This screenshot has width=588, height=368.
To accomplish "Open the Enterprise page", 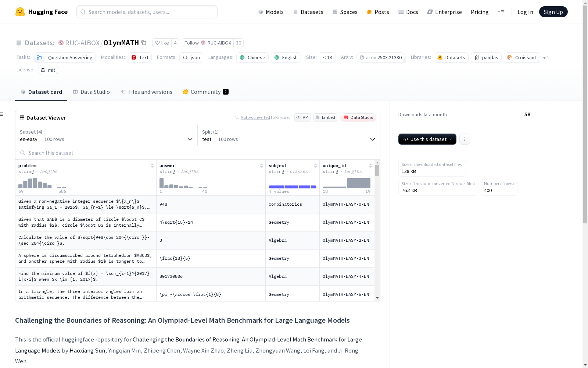I will pyautogui.click(x=444, y=12).
